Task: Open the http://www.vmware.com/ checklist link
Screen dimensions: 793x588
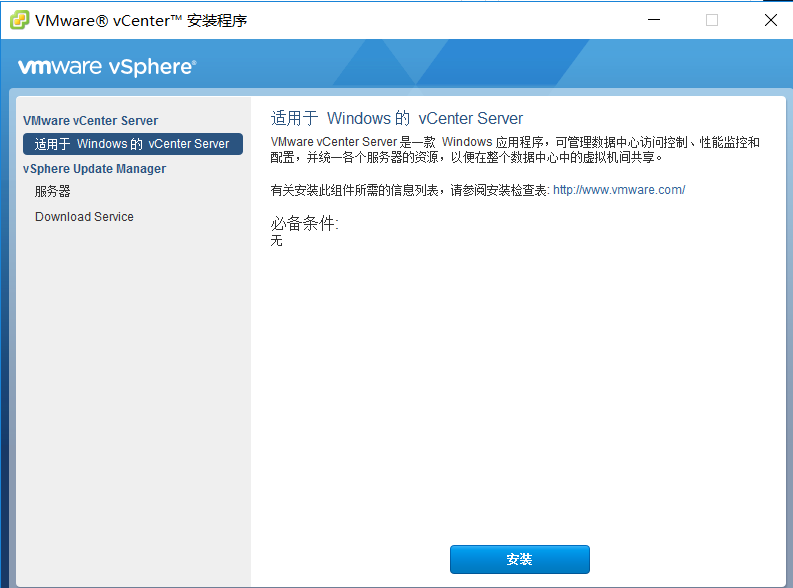Action: coord(619,190)
